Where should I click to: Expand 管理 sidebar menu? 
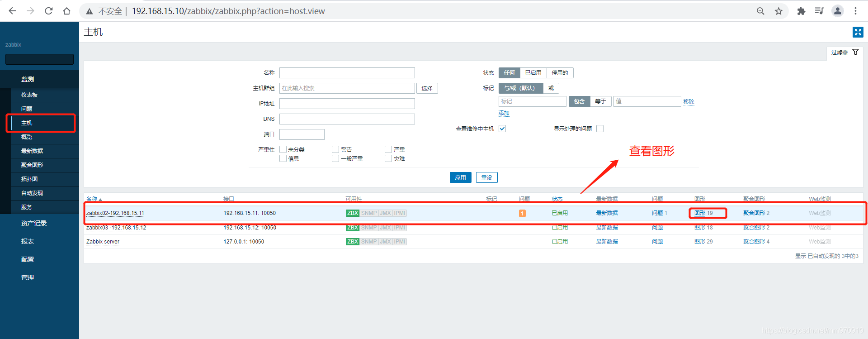point(28,277)
